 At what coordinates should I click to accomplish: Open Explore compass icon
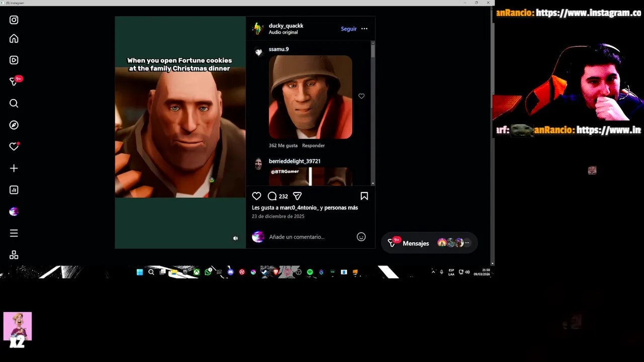pyautogui.click(x=14, y=125)
